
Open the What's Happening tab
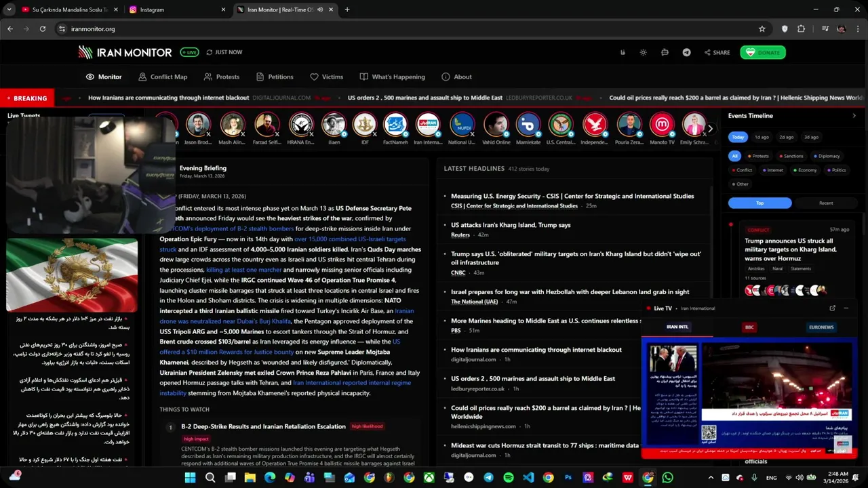pyautogui.click(x=393, y=77)
